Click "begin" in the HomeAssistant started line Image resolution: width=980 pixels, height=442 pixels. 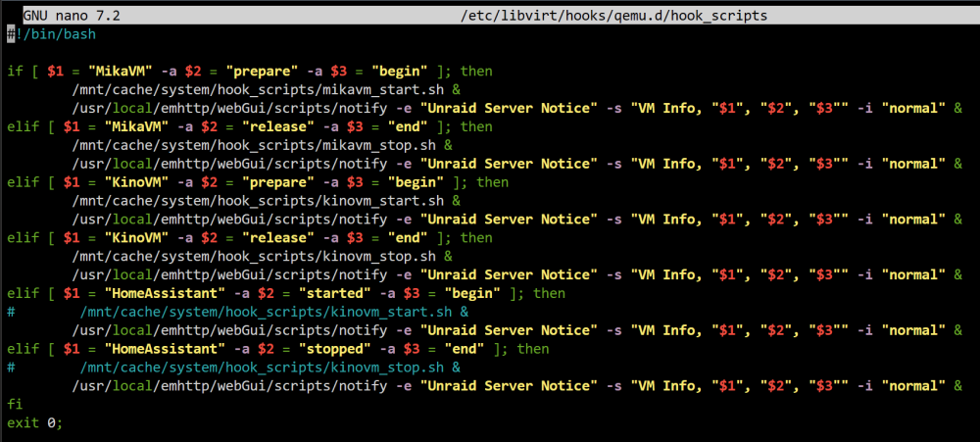point(472,293)
